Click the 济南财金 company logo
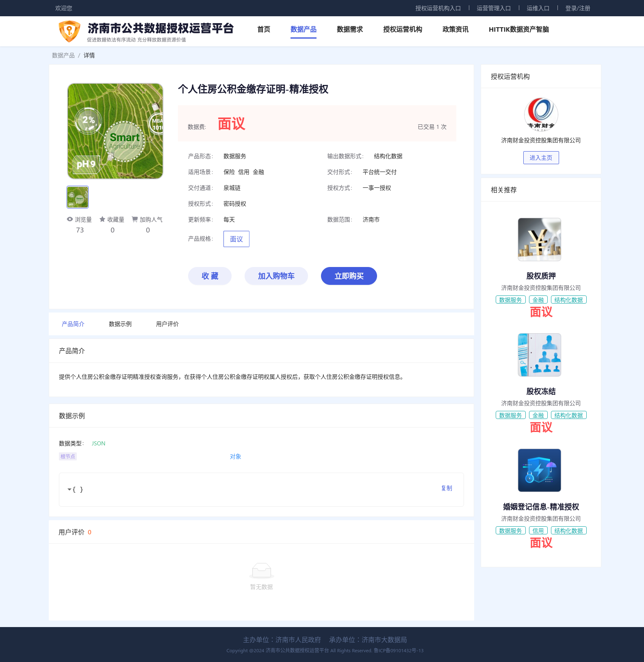 (x=541, y=115)
